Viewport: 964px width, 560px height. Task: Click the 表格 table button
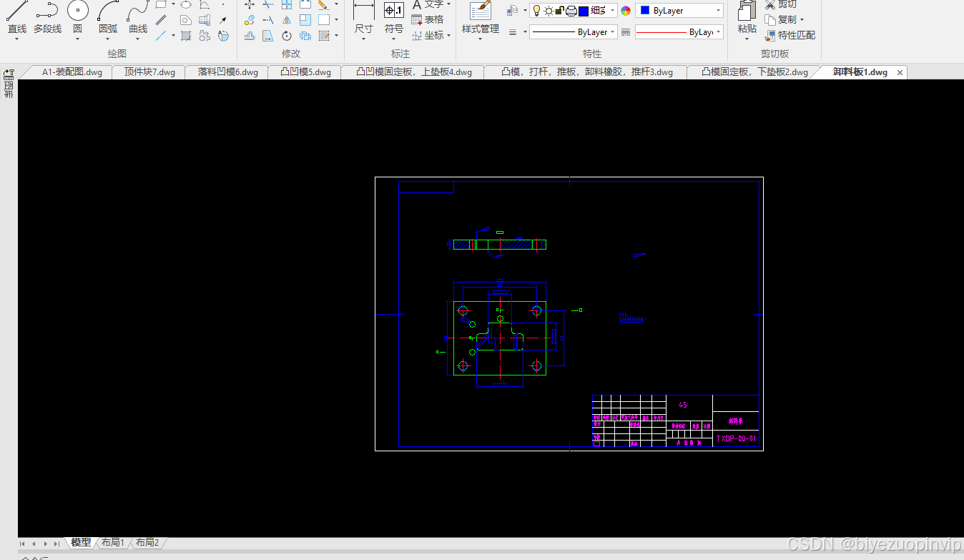[x=428, y=20]
